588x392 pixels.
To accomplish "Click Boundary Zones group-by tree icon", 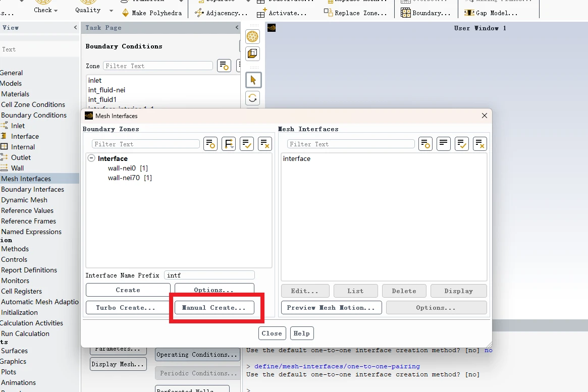I will click(229, 144).
